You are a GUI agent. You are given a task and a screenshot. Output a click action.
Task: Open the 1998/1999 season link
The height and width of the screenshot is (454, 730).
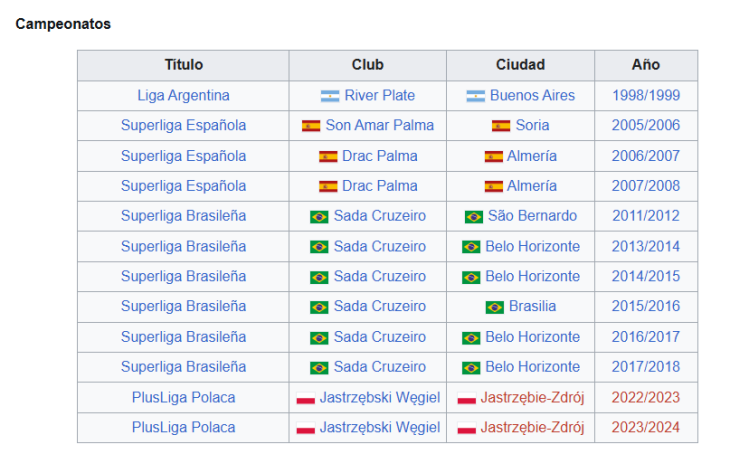tap(646, 96)
